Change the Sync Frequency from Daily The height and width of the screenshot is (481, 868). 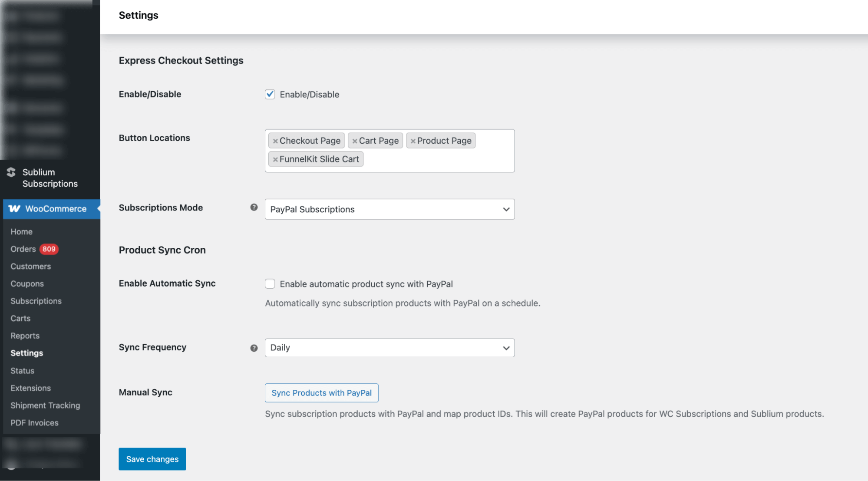click(x=389, y=348)
